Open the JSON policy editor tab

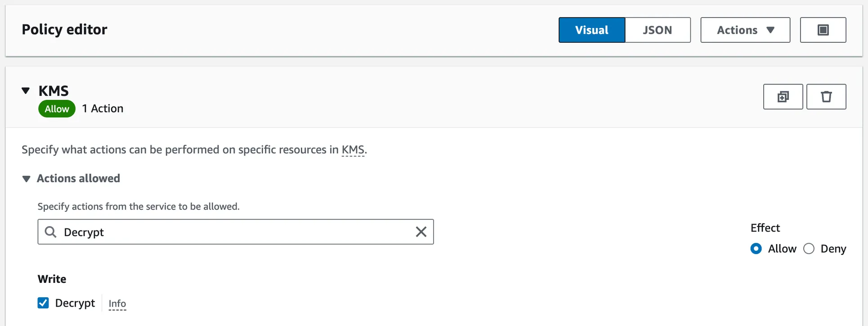657,30
